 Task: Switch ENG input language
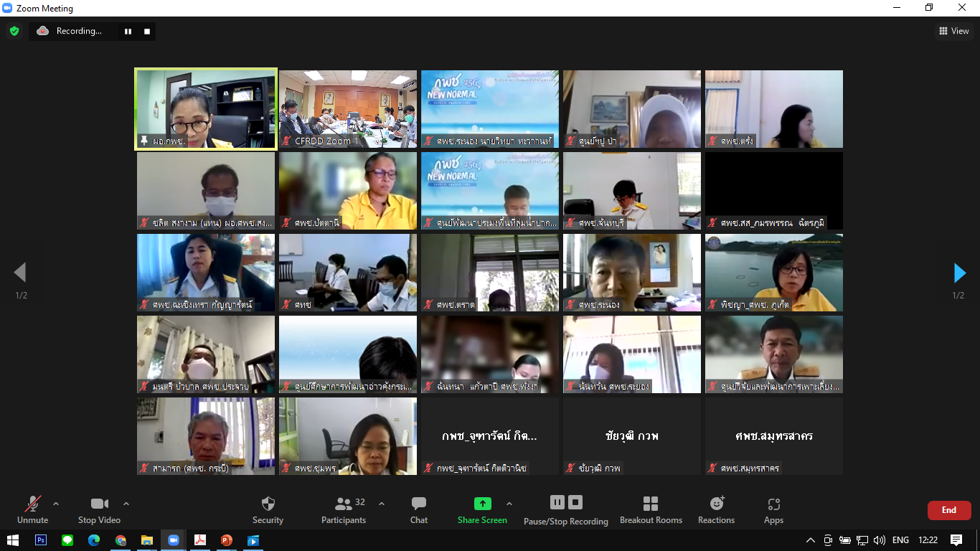tap(900, 540)
